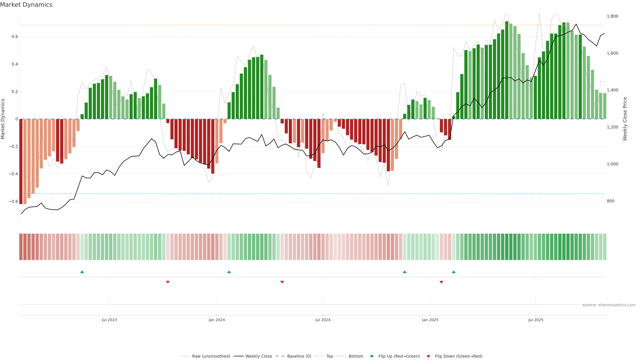Toggle the Weekly Close legend entry
The image size is (644, 362).
pyautogui.click(x=258, y=356)
